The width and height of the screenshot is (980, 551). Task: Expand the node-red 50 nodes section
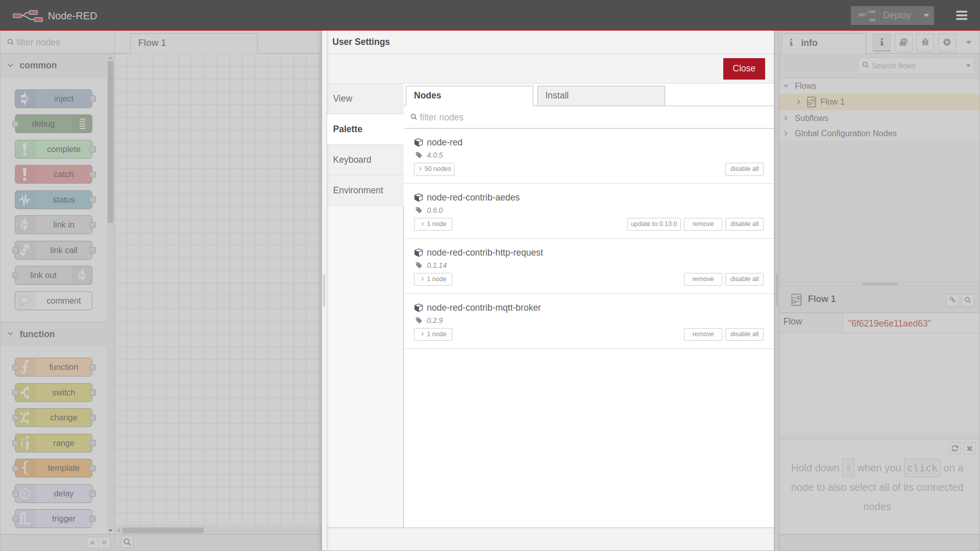[434, 168]
